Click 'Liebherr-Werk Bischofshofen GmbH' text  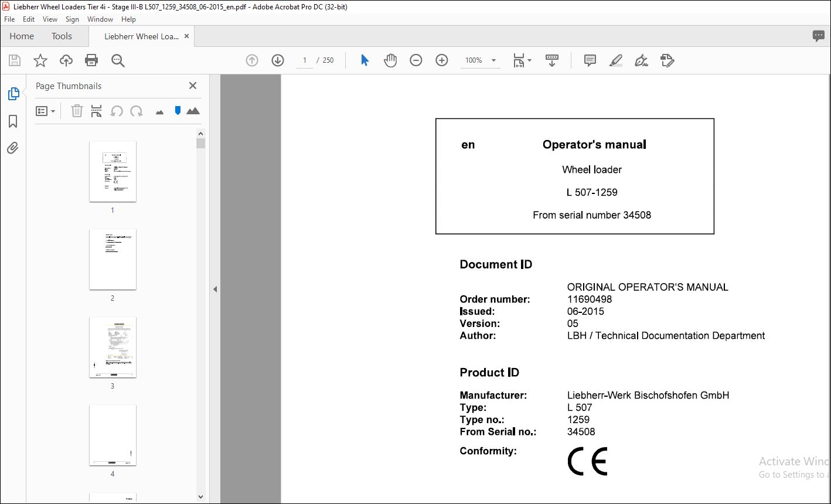point(648,396)
